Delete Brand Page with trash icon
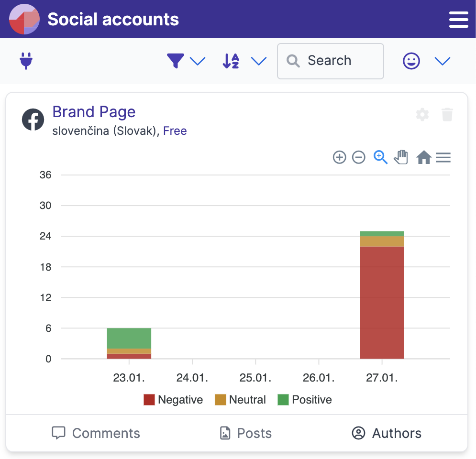The width and height of the screenshot is (476, 459). click(447, 114)
